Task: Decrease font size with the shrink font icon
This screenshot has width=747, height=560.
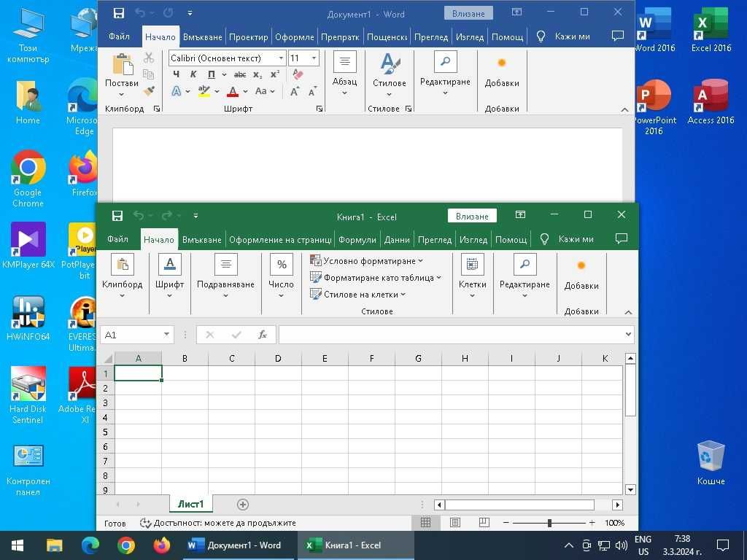Action: (x=312, y=91)
